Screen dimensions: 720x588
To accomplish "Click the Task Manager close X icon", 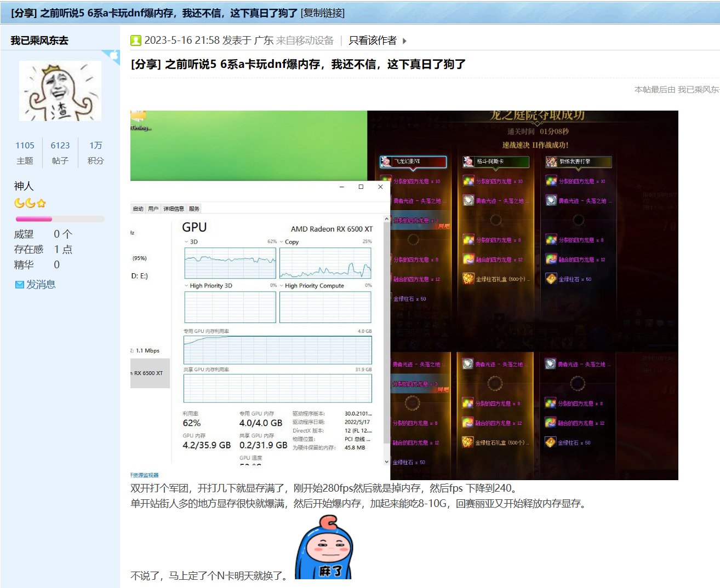I will [x=380, y=187].
